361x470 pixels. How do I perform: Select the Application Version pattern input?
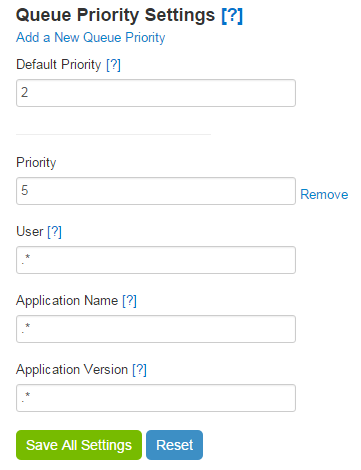coord(156,398)
